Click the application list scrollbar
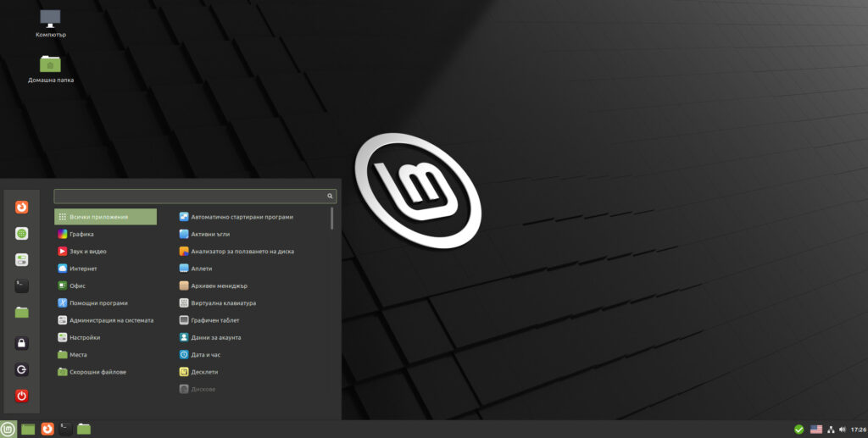The height and width of the screenshot is (438, 868). click(332, 219)
